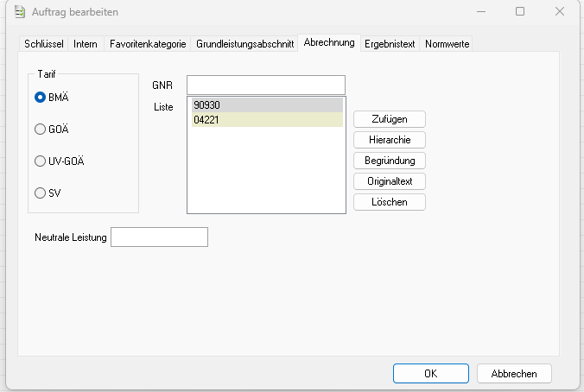
Task: Open the Normwerte tab
Action: (447, 43)
